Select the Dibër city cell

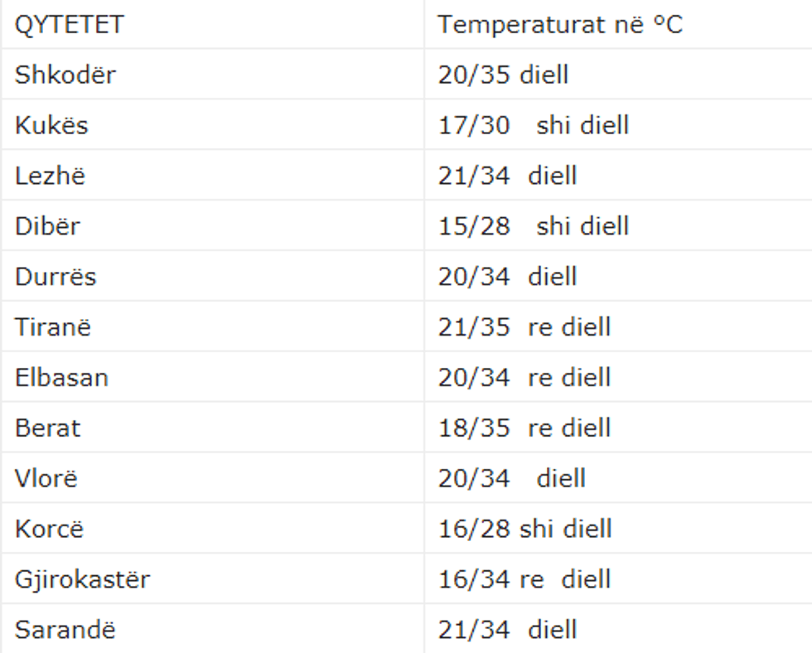[x=47, y=226]
